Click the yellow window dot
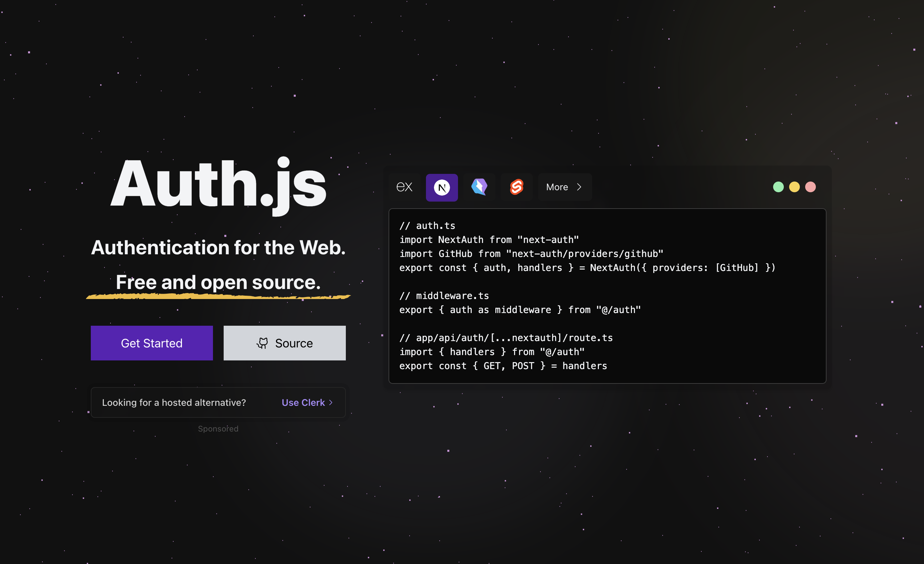 pyautogui.click(x=794, y=187)
